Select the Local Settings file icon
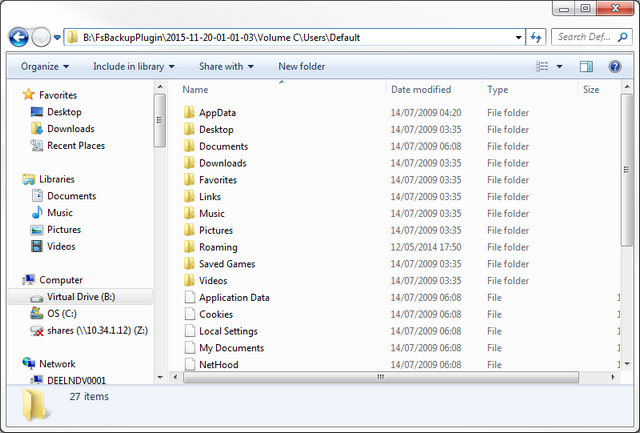640x433 pixels. click(x=189, y=331)
